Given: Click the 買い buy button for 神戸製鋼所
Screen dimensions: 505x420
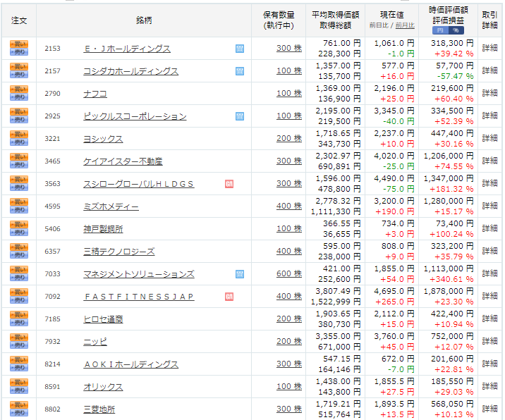Looking at the screenshot, I should pyautogui.click(x=19, y=224).
